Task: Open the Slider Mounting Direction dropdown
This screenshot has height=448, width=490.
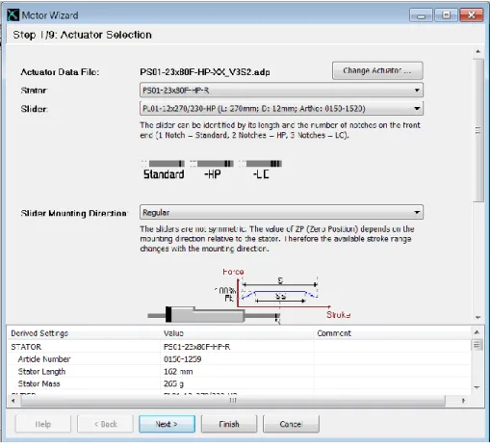Action: [x=281, y=213]
